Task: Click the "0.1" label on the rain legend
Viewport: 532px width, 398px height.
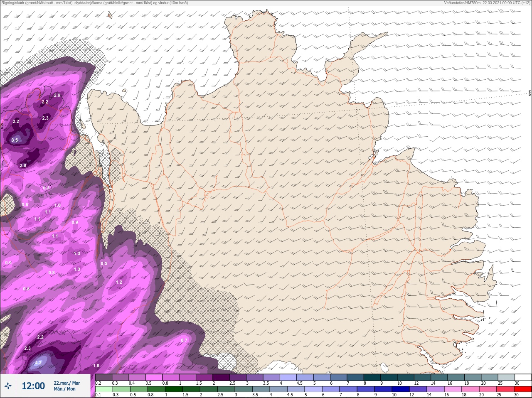Action: pos(99,395)
